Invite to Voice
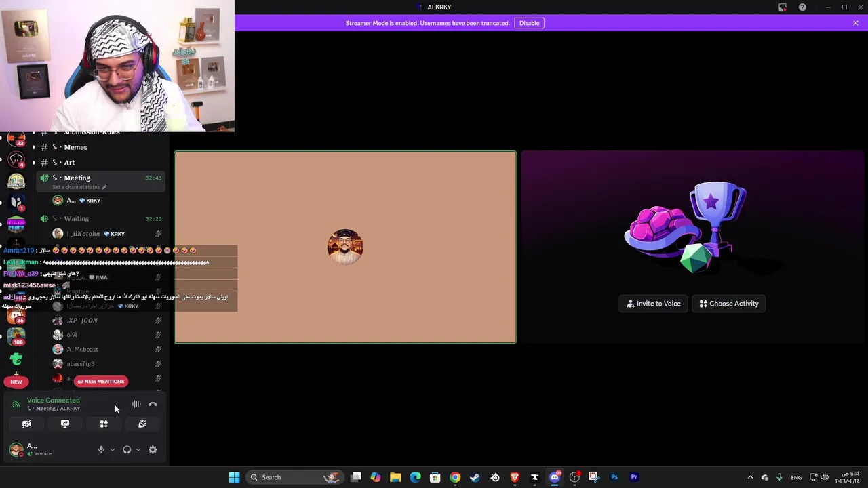The height and width of the screenshot is (488, 868). click(654, 304)
